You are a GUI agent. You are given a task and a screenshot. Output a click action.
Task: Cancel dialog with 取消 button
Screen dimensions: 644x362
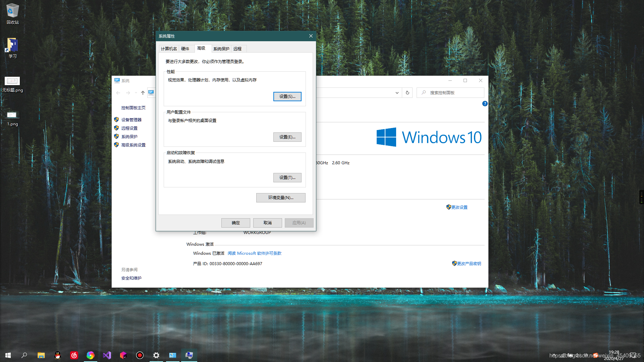click(268, 223)
